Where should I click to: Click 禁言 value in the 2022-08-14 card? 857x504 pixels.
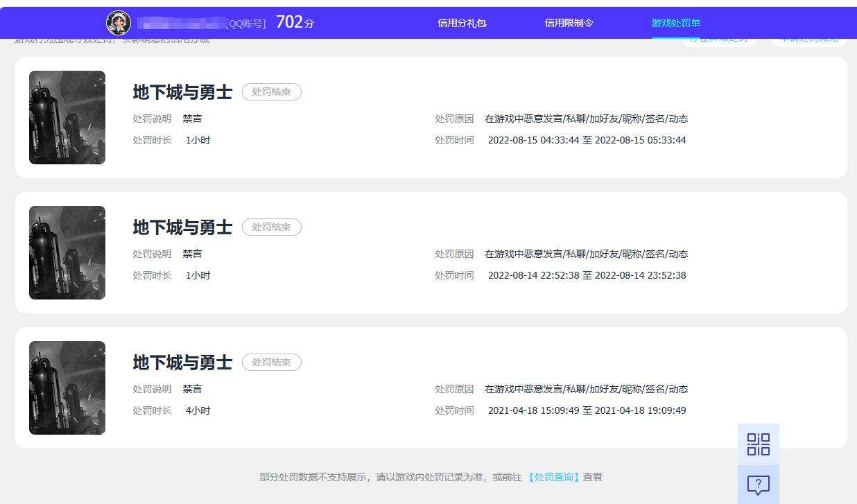click(193, 254)
